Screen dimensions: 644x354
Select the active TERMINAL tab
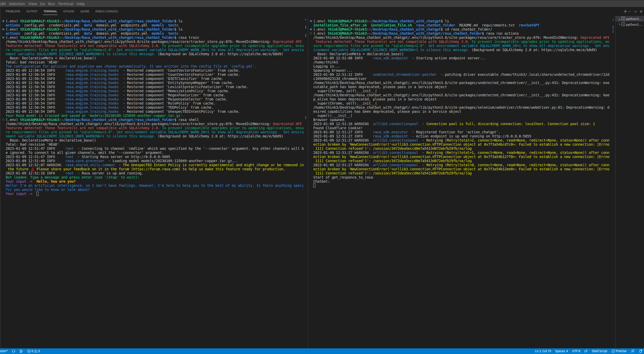coord(50,11)
